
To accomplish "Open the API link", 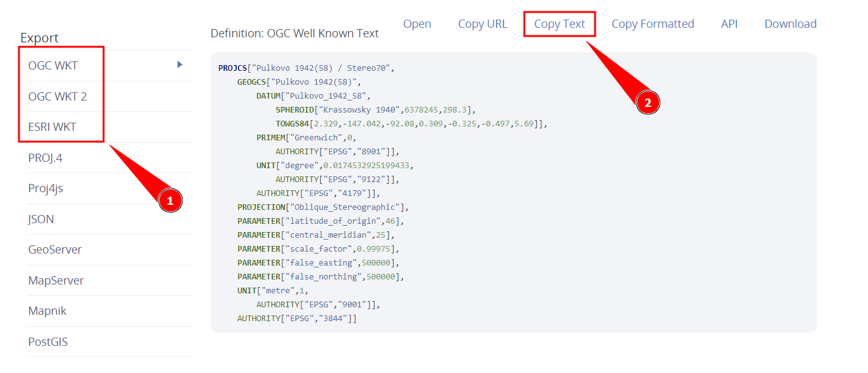I will coord(729,24).
